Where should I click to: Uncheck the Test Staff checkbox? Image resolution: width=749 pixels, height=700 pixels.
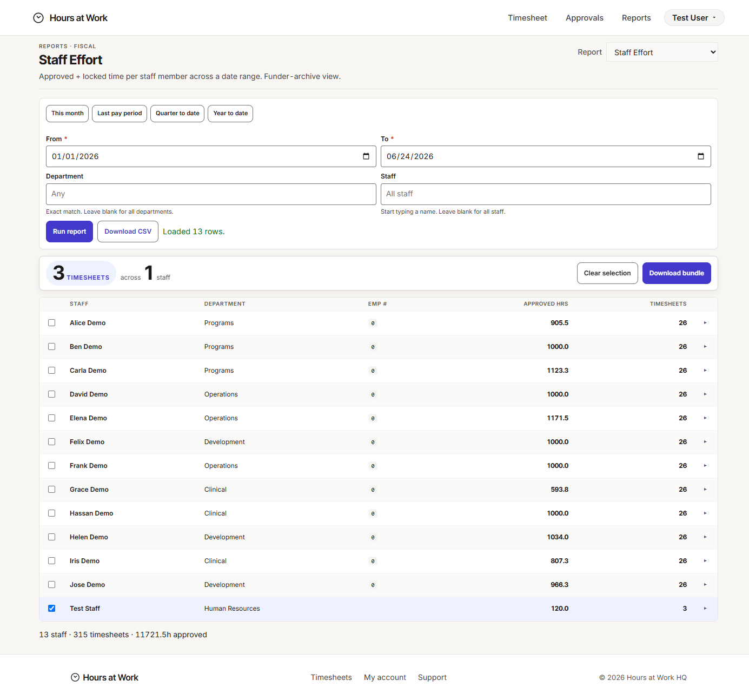coord(52,609)
